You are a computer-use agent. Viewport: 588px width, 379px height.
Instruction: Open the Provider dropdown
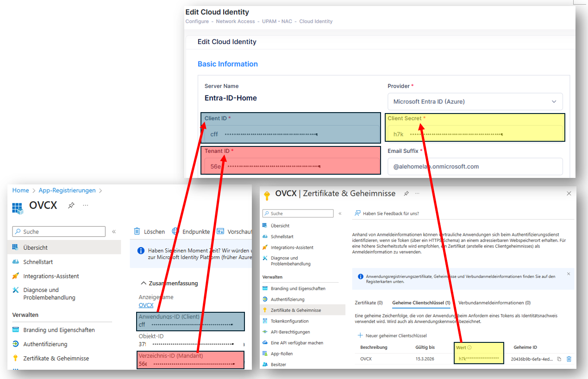pos(475,101)
